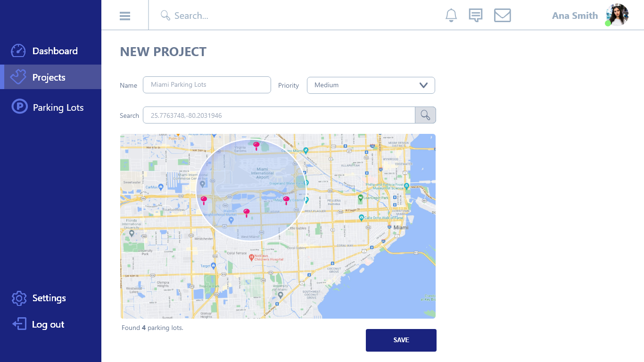Open the chat messages icon

click(476, 16)
